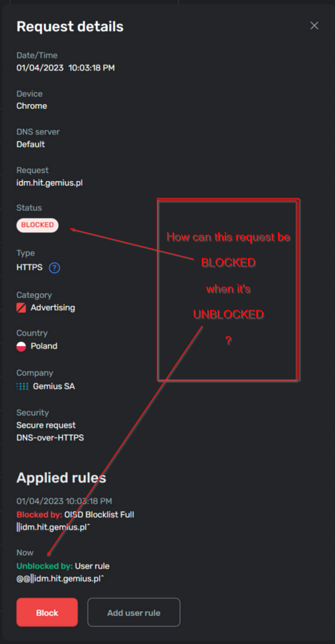
Task: Click the Add user rule button
Action: pos(133,613)
